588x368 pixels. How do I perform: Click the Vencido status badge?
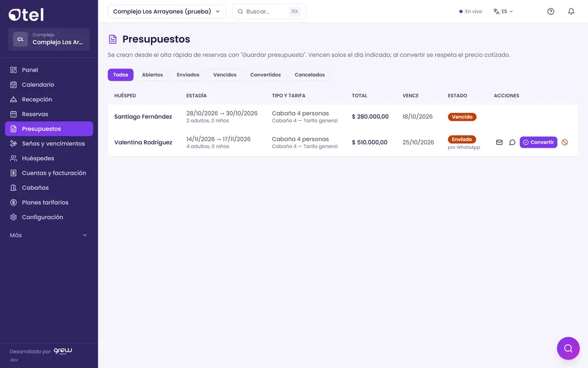(462, 117)
